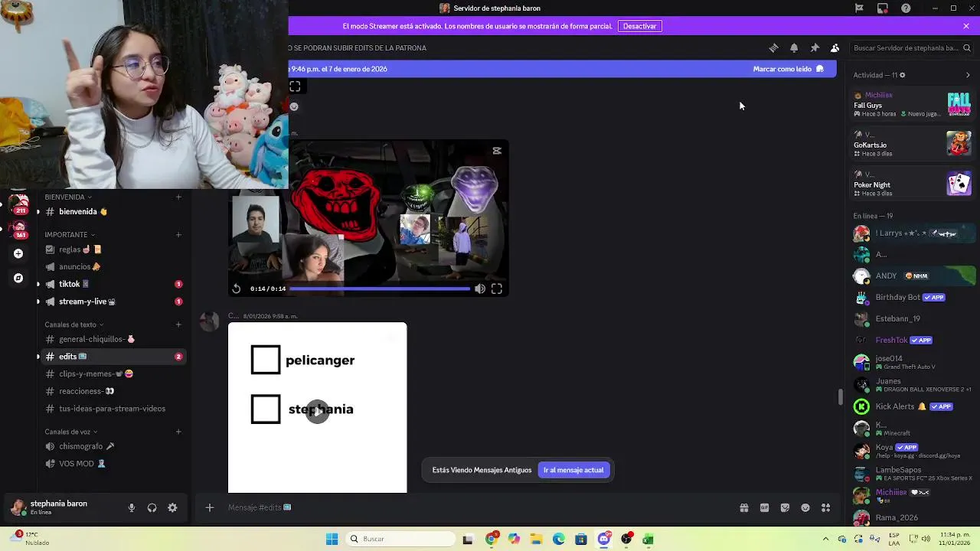Replay the video with the restart icon

[237, 289]
